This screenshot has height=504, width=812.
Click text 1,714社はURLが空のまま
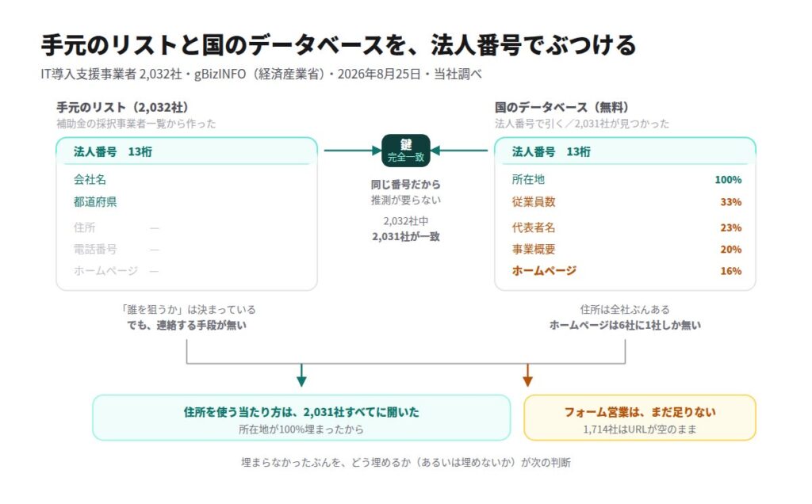click(x=640, y=430)
